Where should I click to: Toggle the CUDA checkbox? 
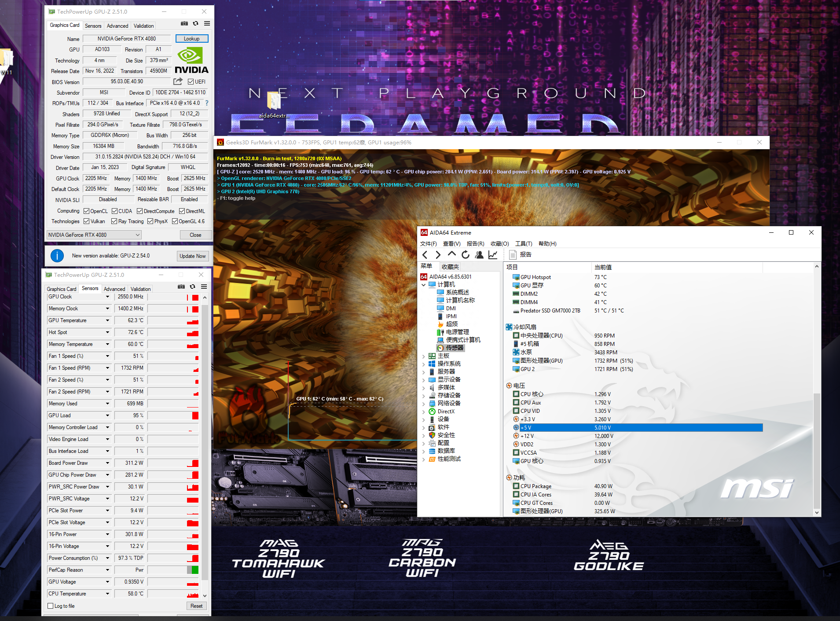[x=114, y=211]
